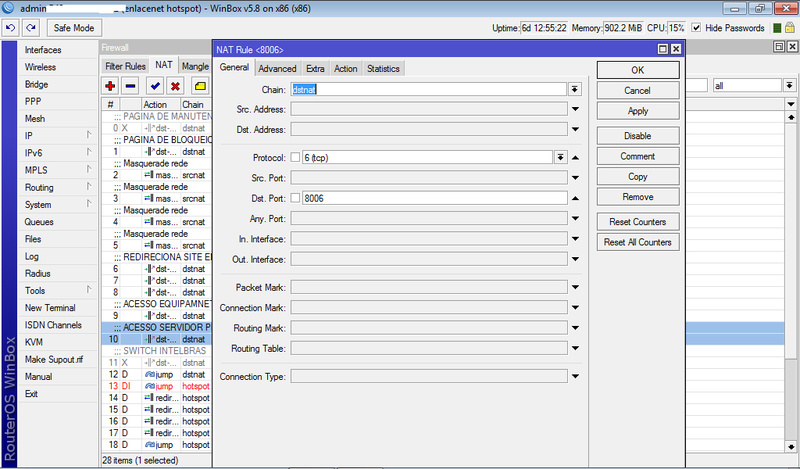Click the masquerade icon in row 2
The image size is (800, 469).
[148, 175]
